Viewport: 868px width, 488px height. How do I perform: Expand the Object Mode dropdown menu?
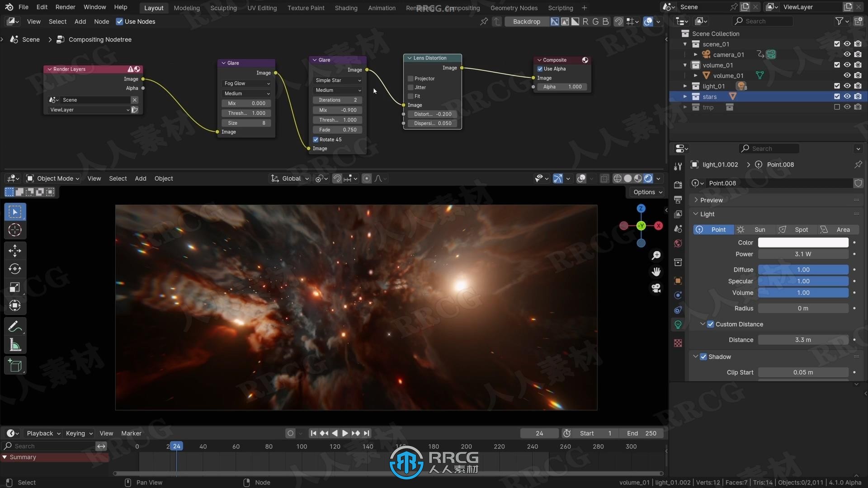[53, 178]
